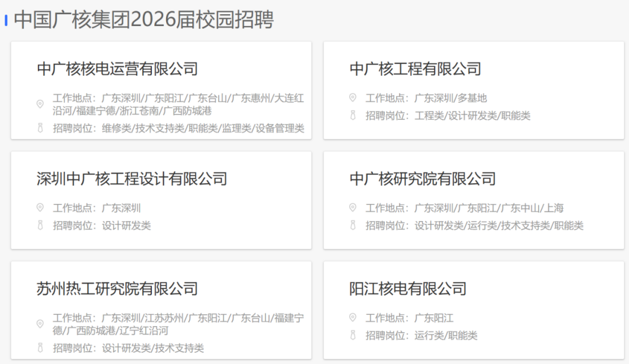Click 广东深圳/广东阳江/广东中山/上海 locations text
The height and width of the screenshot is (364, 629).
click(489, 208)
